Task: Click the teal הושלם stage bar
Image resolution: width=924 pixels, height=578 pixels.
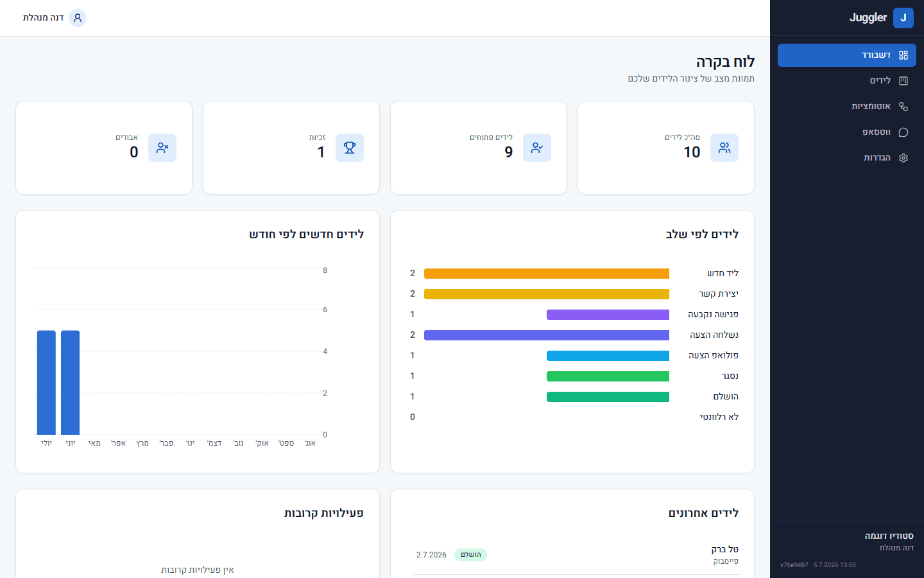Action: click(608, 397)
